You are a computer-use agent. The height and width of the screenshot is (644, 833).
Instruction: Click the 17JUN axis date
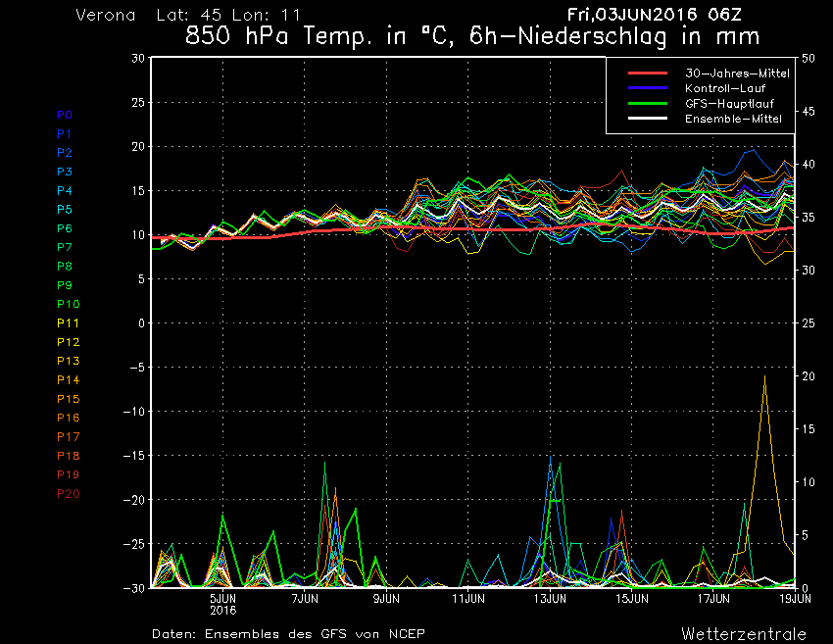(x=713, y=599)
